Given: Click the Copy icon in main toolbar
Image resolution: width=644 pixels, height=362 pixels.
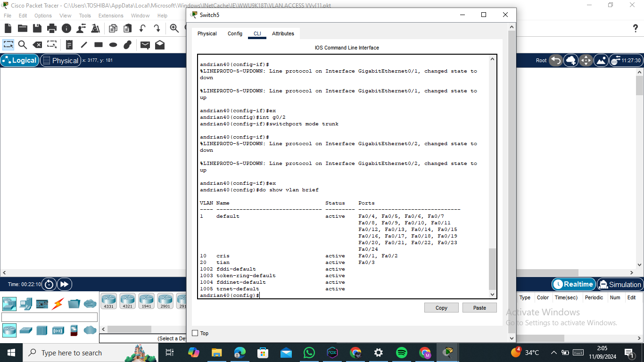Looking at the screenshot, I should click(113, 28).
